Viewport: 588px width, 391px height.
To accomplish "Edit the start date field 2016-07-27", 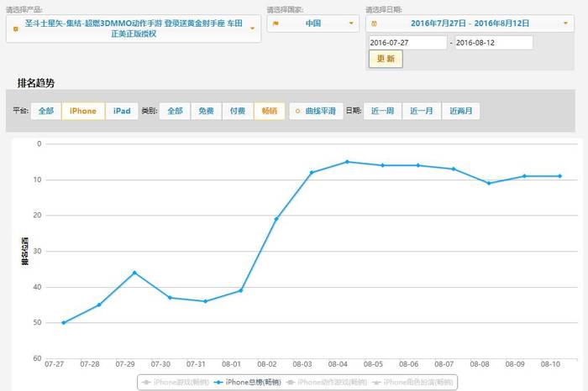I will pos(408,43).
